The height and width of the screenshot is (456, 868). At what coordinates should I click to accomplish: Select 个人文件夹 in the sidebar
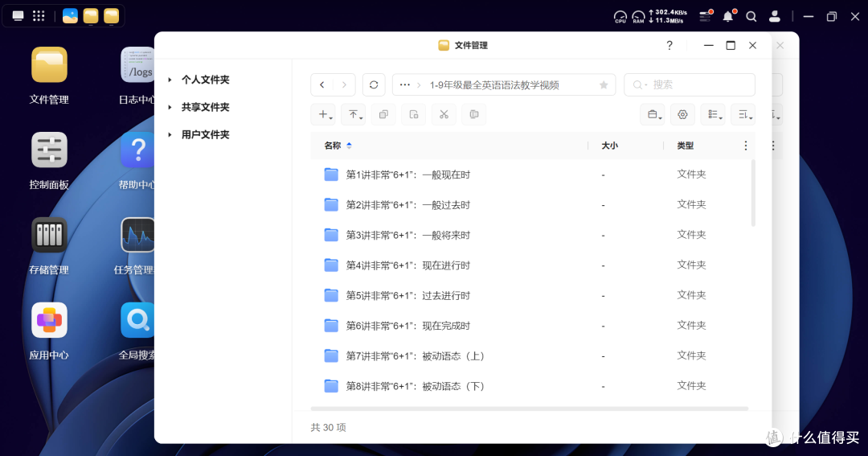click(206, 80)
